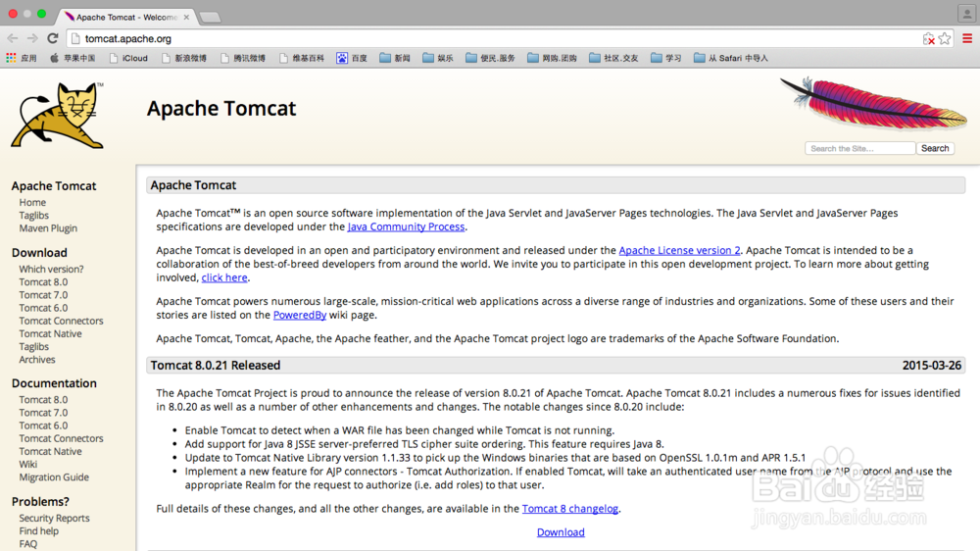Open Tomcat Connectors under Download
The image size is (980, 551).
pyautogui.click(x=61, y=321)
